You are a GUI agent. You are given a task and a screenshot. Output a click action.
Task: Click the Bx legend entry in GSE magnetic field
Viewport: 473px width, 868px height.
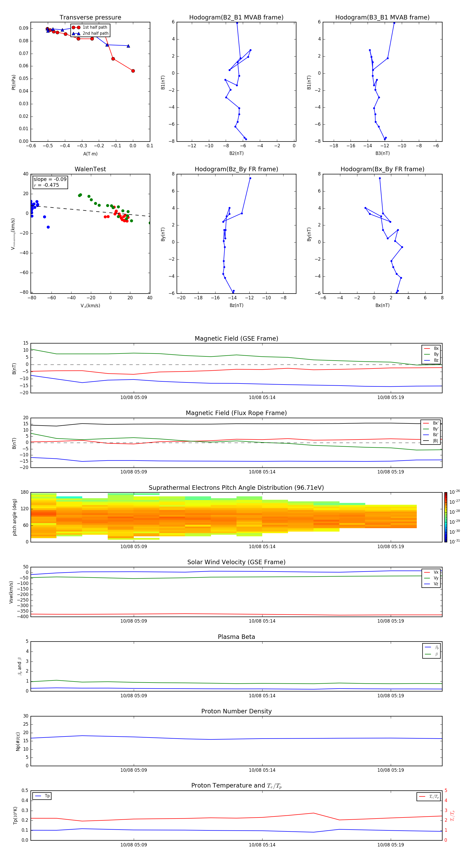[431, 349]
